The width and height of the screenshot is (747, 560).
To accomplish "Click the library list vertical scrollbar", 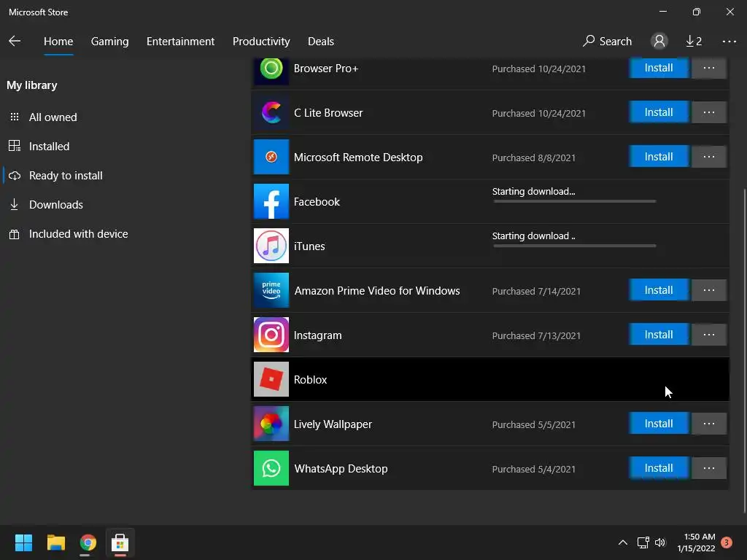I will pyautogui.click(x=745, y=351).
